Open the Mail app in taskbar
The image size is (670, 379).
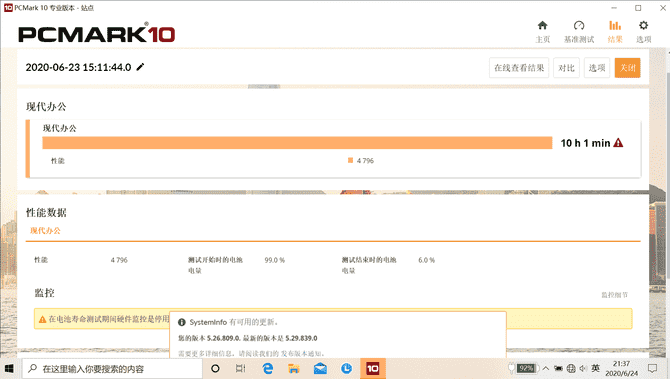[320, 368]
